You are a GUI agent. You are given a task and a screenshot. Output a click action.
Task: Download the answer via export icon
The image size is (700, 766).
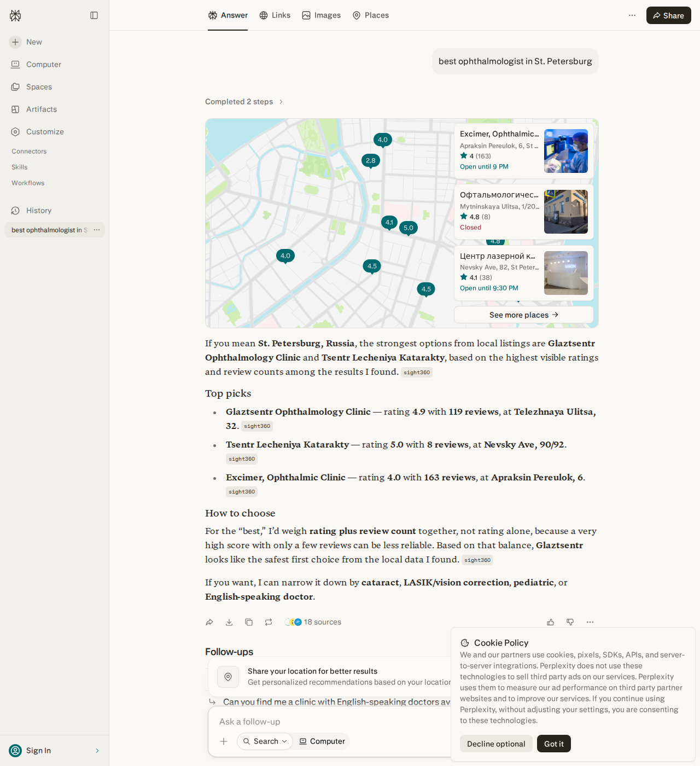[x=229, y=622]
